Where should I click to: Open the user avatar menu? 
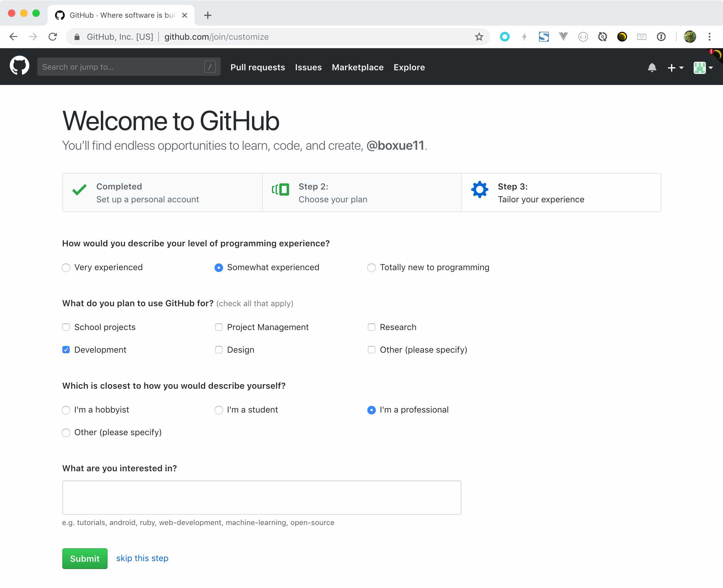(703, 68)
